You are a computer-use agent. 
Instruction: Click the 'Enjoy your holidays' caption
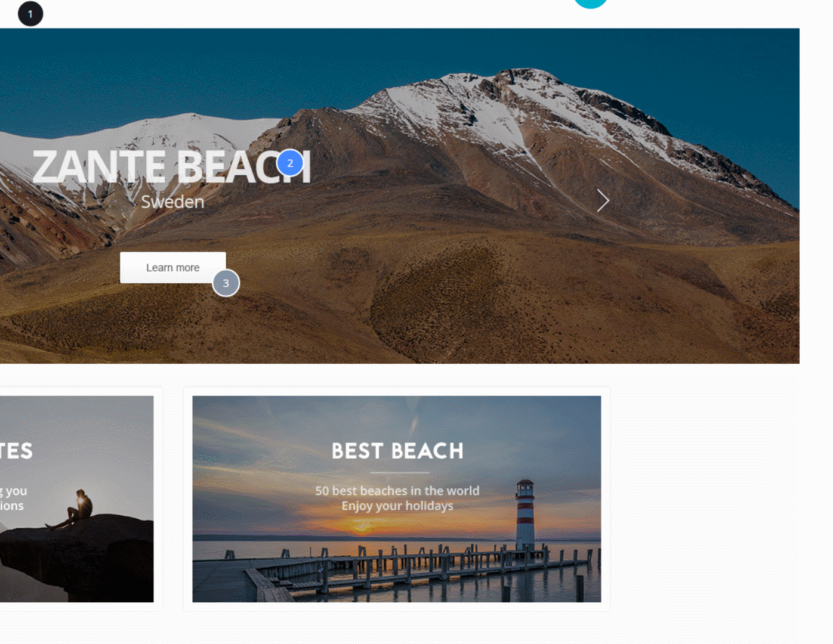tap(397, 506)
